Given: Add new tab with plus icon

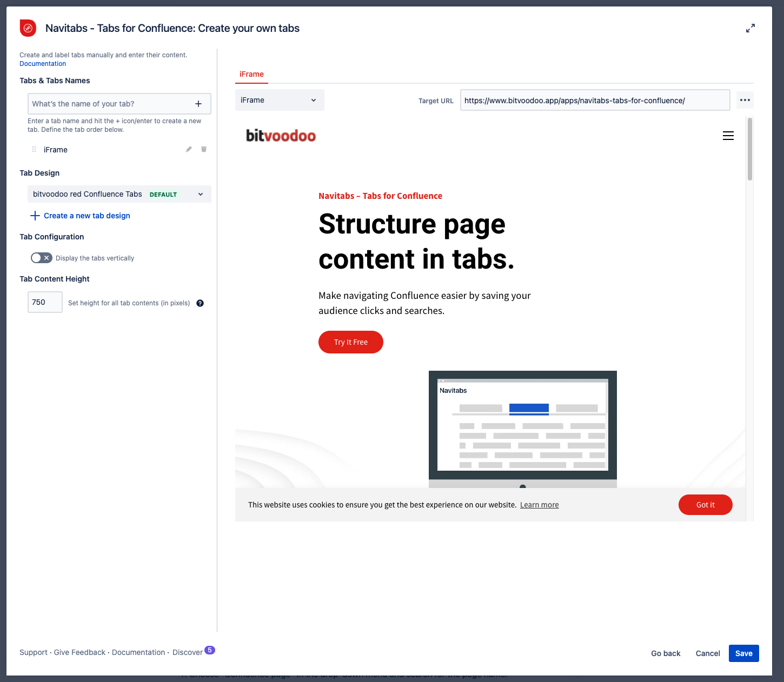Looking at the screenshot, I should [198, 104].
